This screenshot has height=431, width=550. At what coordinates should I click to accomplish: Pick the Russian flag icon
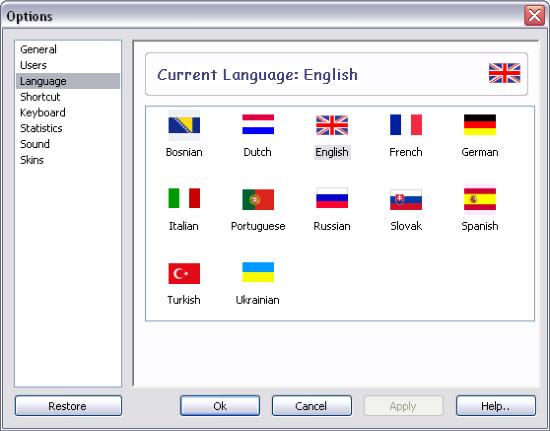click(x=332, y=198)
